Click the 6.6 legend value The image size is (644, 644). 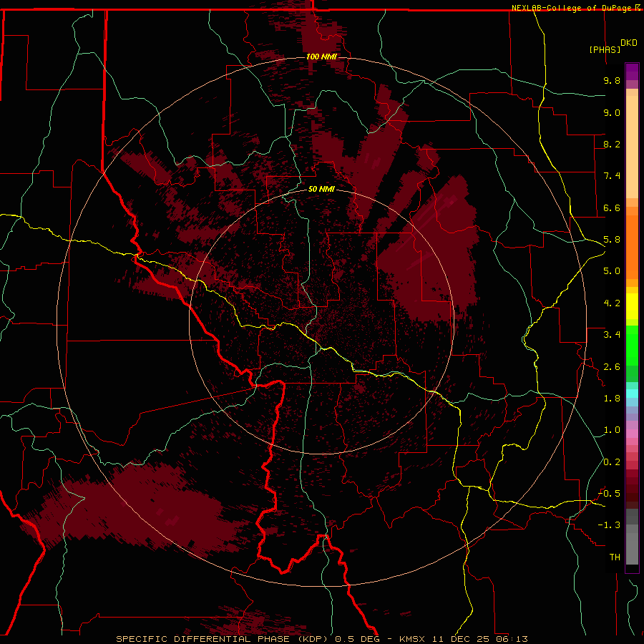coord(612,208)
